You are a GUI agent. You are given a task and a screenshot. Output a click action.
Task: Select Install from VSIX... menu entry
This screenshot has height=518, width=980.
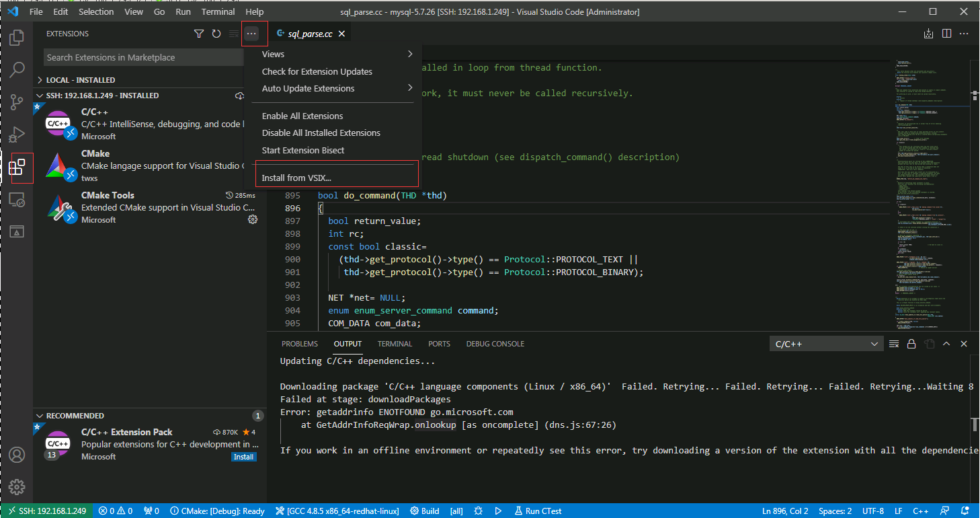(x=296, y=178)
